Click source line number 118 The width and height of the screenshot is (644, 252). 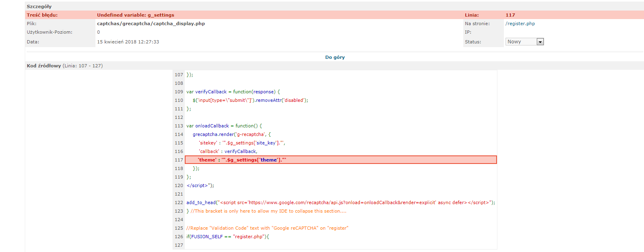179,168
